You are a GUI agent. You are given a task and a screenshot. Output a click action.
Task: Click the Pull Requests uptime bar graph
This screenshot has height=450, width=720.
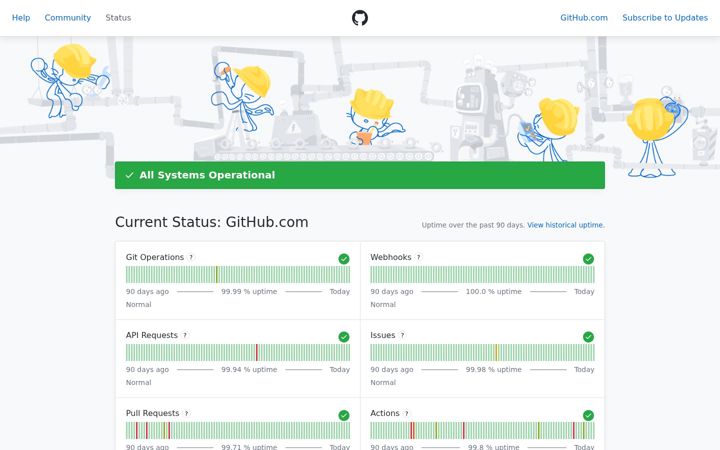(x=238, y=431)
